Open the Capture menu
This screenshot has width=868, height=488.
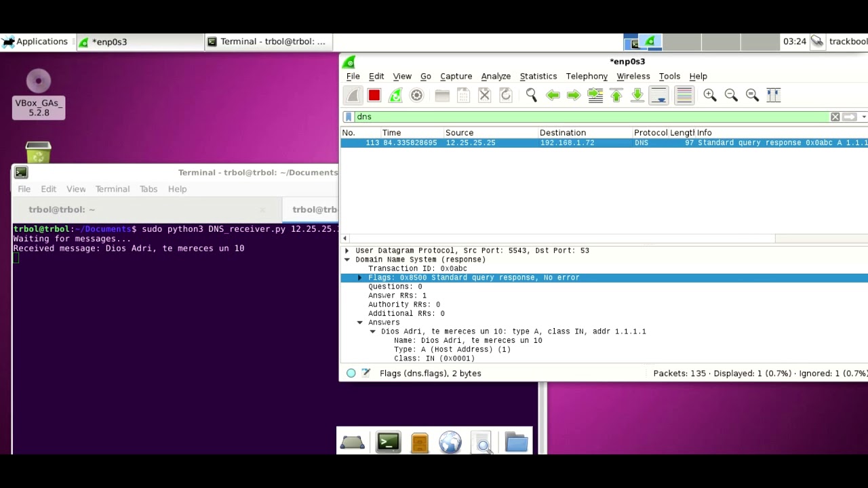(456, 76)
